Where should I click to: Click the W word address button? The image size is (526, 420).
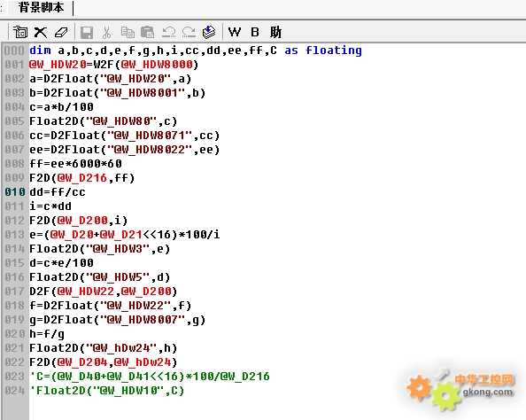point(235,32)
